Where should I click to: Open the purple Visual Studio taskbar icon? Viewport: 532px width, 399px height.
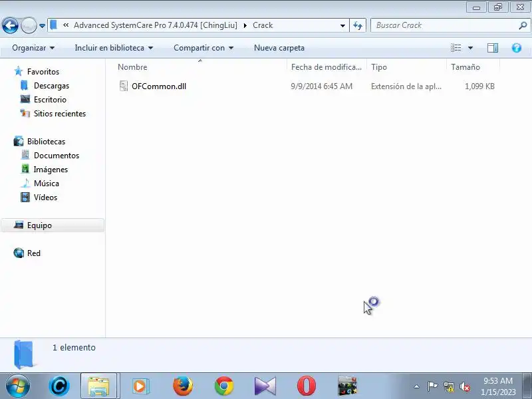pyautogui.click(x=265, y=386)
